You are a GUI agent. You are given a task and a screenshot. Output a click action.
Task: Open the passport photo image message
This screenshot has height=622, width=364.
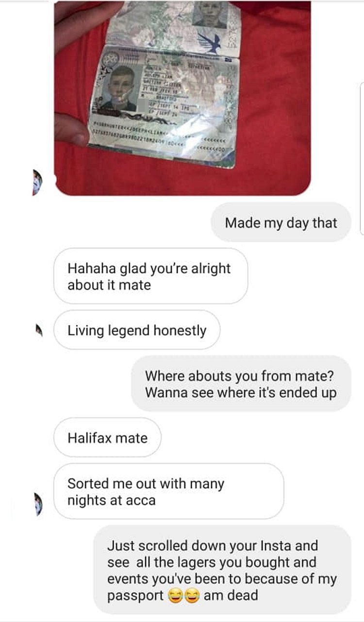point(182,98)
